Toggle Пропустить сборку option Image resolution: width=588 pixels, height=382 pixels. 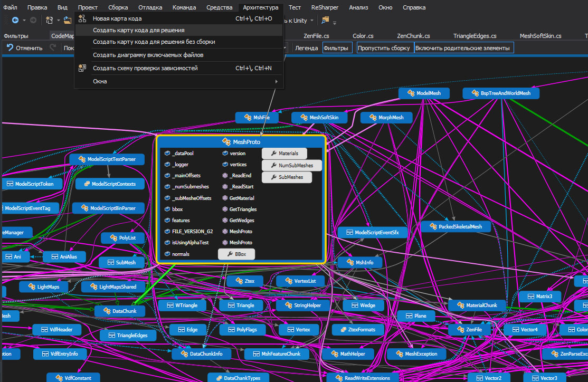pyautogui.click(x=384, y=48)
